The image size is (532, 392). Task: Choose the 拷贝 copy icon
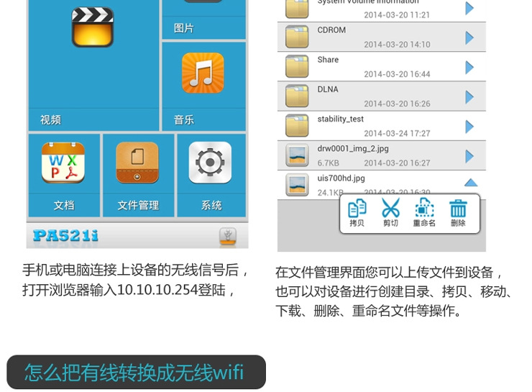(x=357, y=212)
